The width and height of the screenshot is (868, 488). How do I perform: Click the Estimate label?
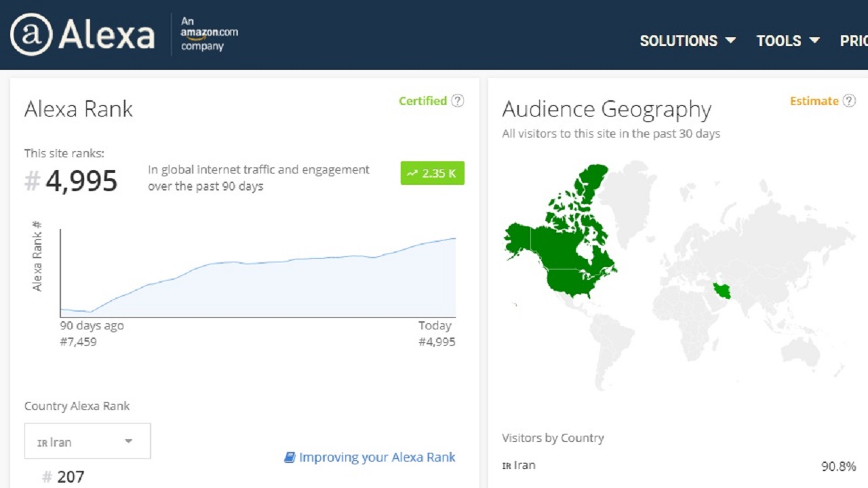pos(814,101)
